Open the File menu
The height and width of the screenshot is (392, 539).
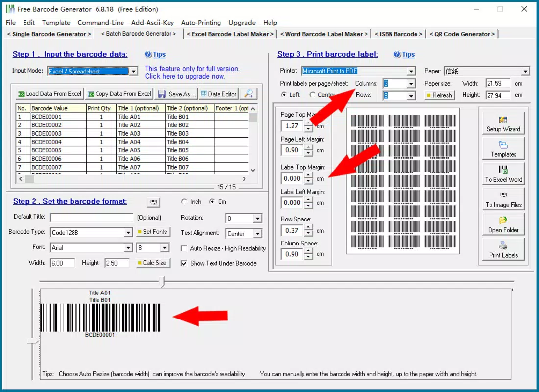tap(11, 23)
